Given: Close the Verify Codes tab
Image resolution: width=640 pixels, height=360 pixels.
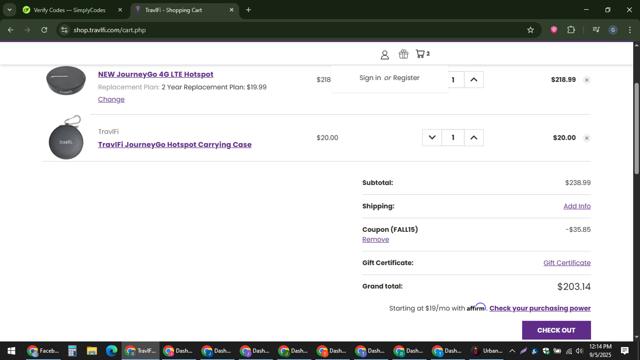Looking at the screenshot, I should pyautogui.click(x=120, y=10).
